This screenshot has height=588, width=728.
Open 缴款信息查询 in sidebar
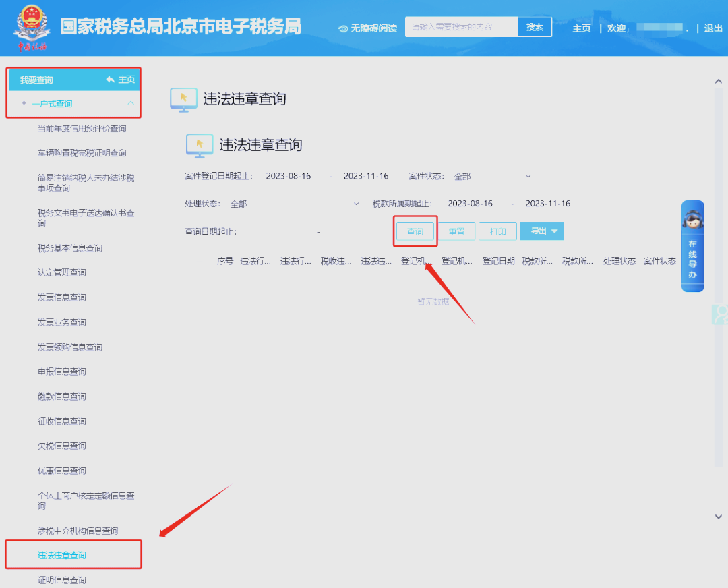pyautogui.click(x=62, y=396)
